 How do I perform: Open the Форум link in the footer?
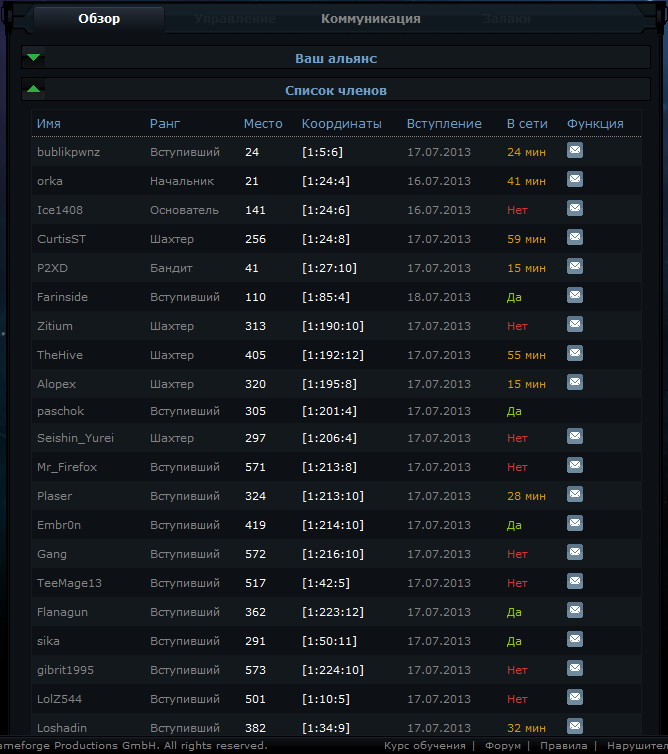point(502,746)
